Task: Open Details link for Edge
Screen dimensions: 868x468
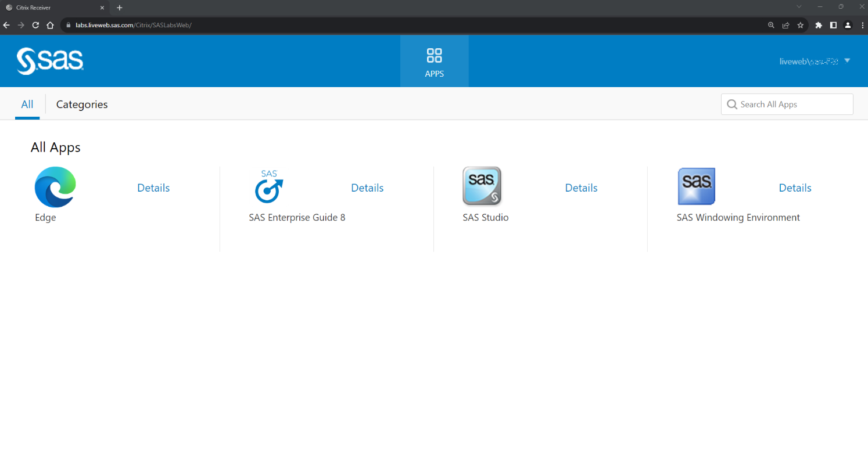Action: (x=153, y=188)
